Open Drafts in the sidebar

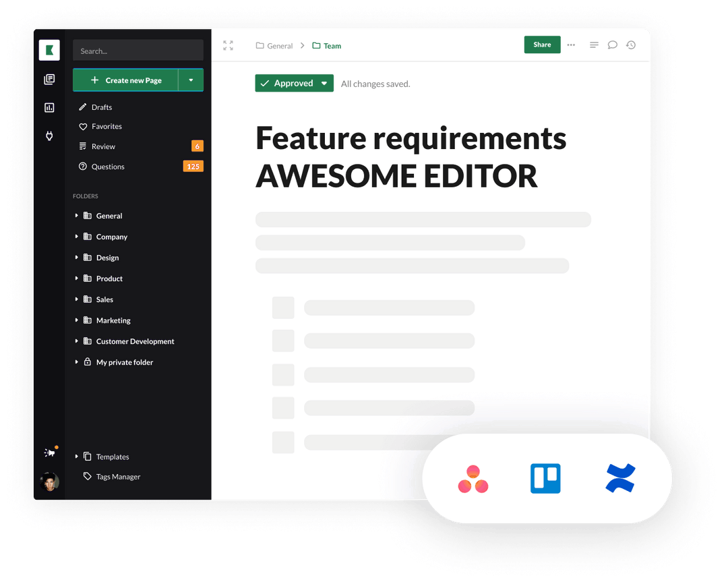pos(102,107)
